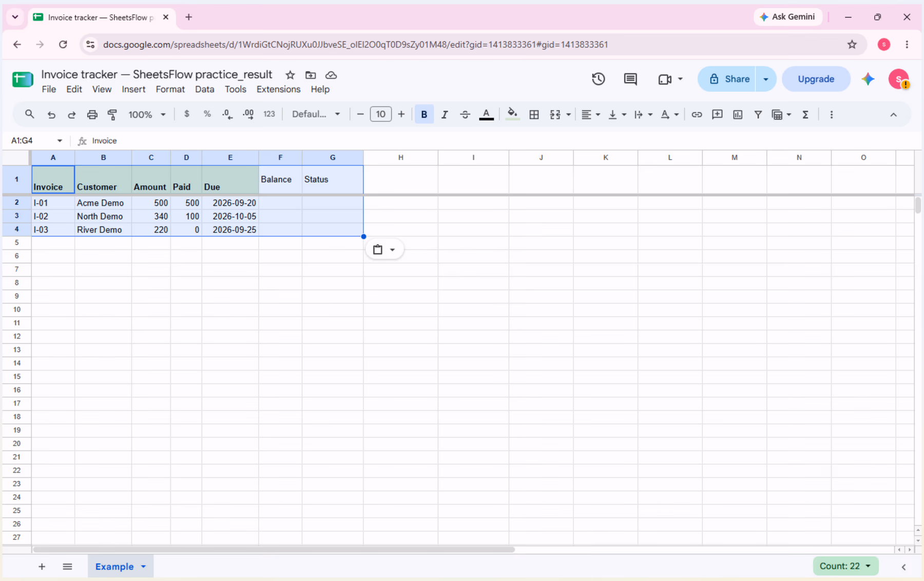Insert a chart
This screenshot has width=924, height=581.
click(x=738, y=114)
